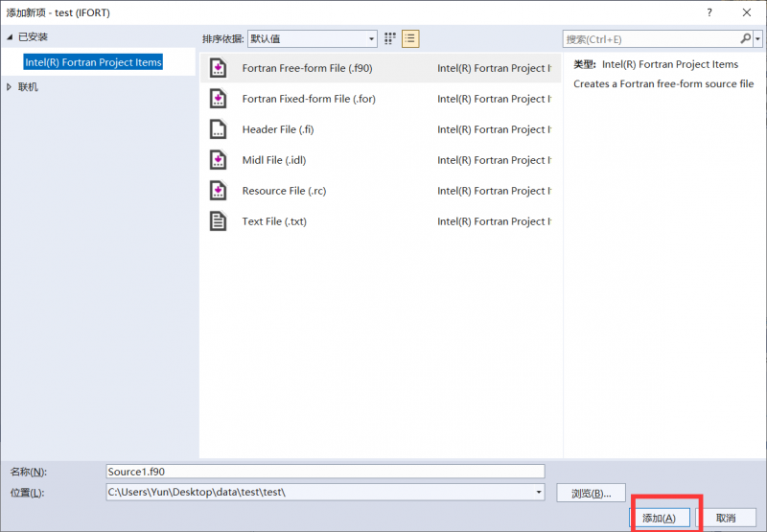Open the search options dropdown arrow
The width and height of the screenshot is (767, 532).
coord(758,38)
